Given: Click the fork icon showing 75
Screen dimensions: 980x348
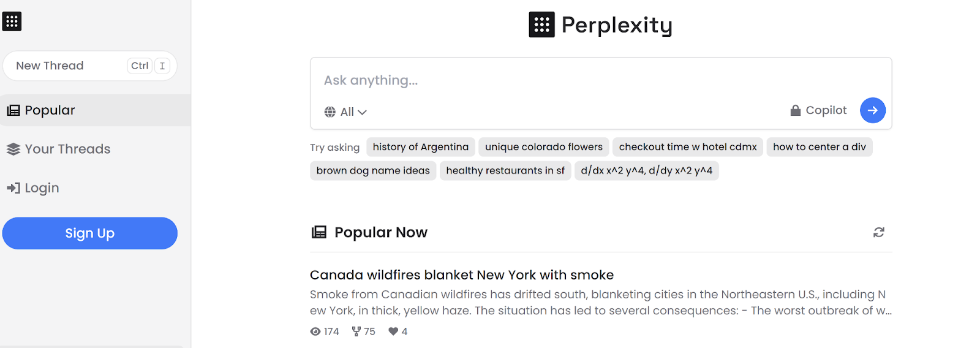Looking at the screenshot, I should click(x=356, y=331).
